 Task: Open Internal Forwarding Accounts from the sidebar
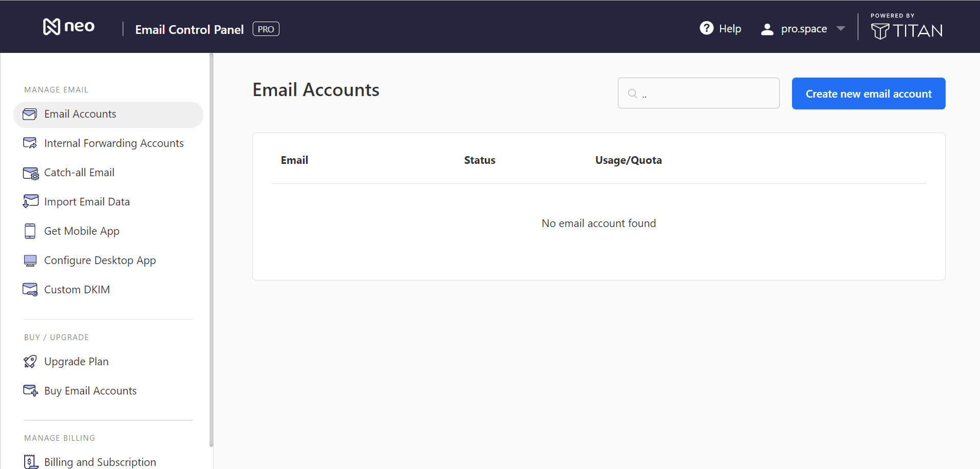[114, 143]
